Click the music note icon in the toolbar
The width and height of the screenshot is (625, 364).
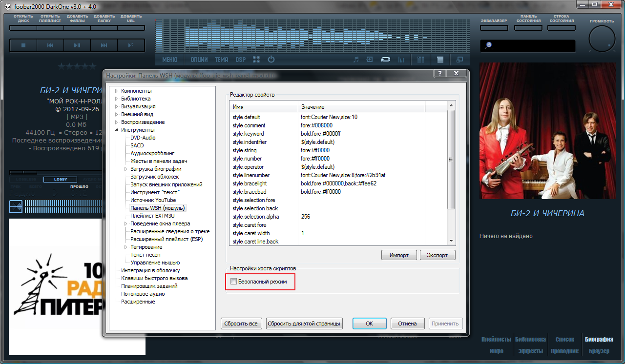point(355,59)
